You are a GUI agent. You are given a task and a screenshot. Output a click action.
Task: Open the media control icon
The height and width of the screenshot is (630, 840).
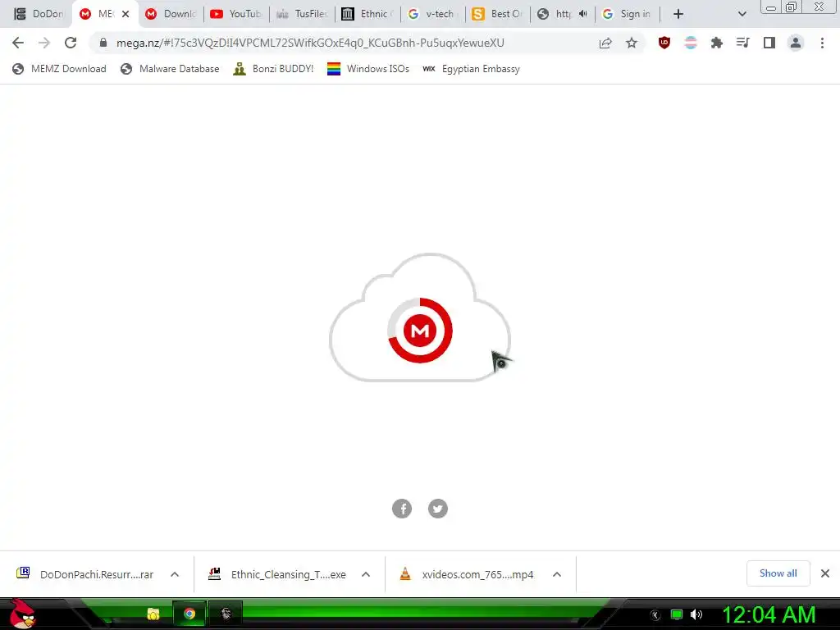(743, 43)
